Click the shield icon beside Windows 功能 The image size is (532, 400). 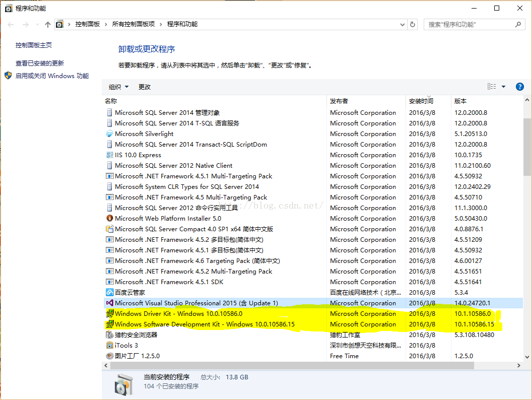pos(8,76)
